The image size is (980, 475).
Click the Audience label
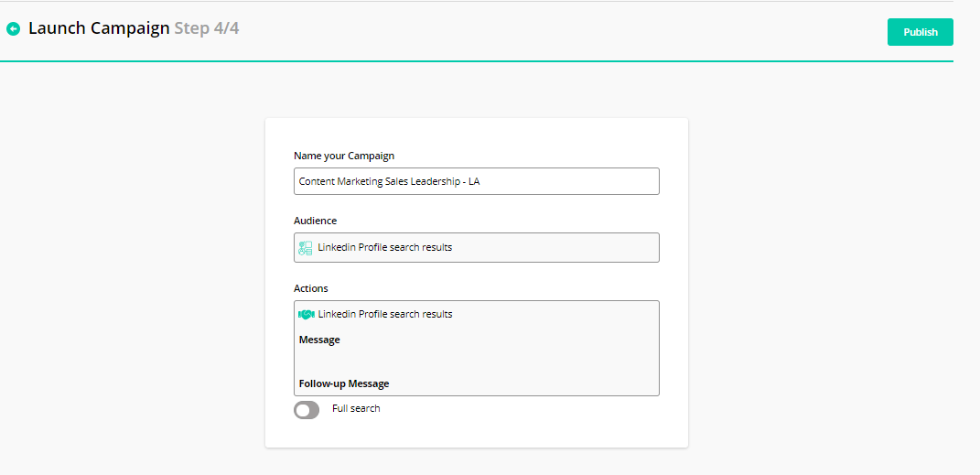coord(315,221)
